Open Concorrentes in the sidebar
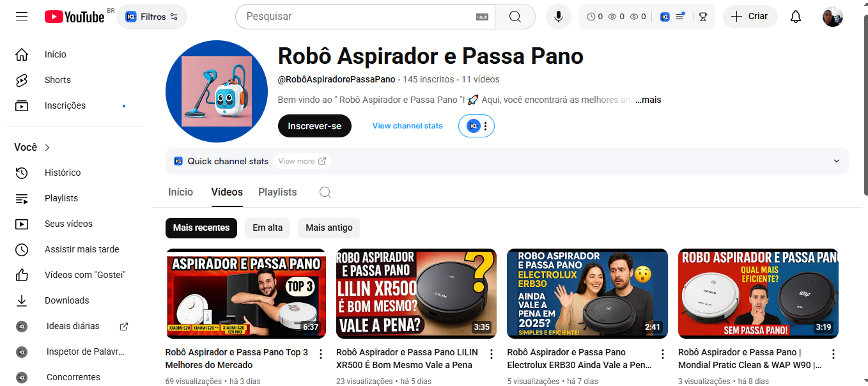 (75, 377)
